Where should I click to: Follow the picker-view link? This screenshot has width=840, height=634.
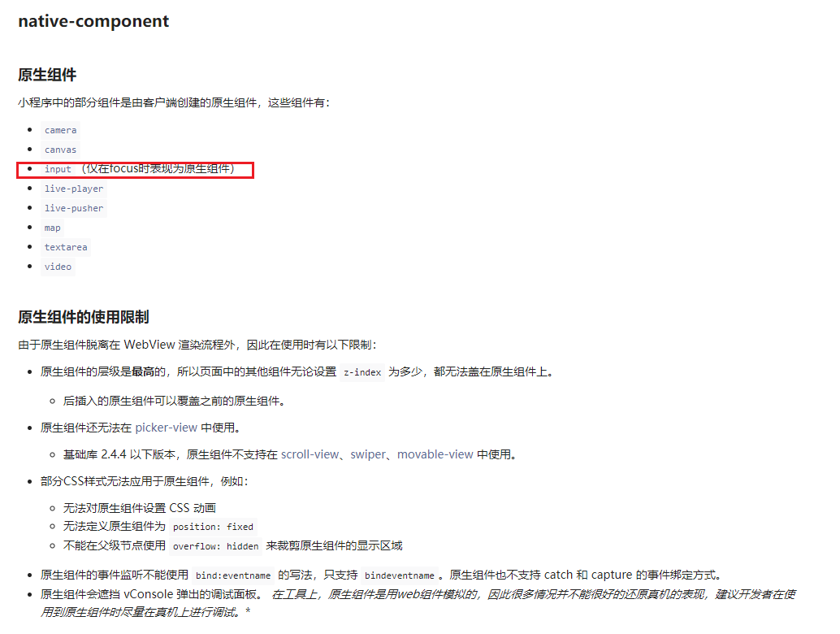click(166, 428)
